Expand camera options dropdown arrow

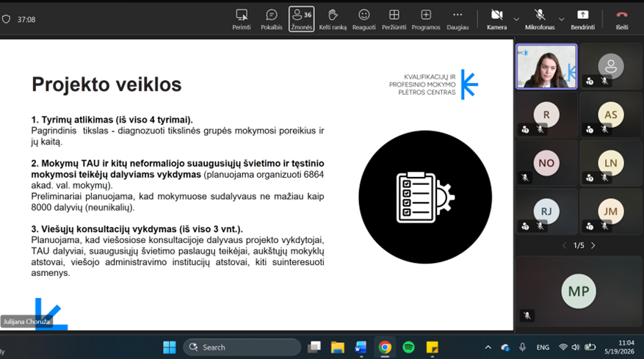516,19
